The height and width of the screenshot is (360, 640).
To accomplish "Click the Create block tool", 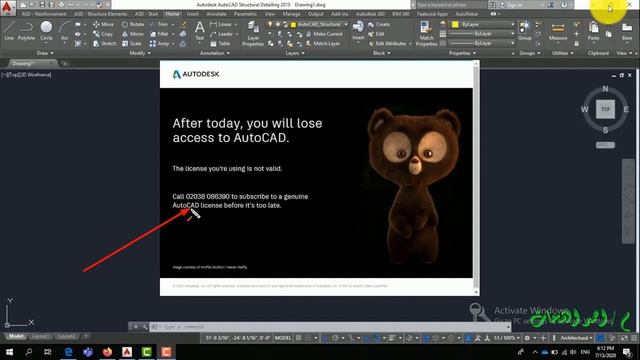I will (379, 24).
